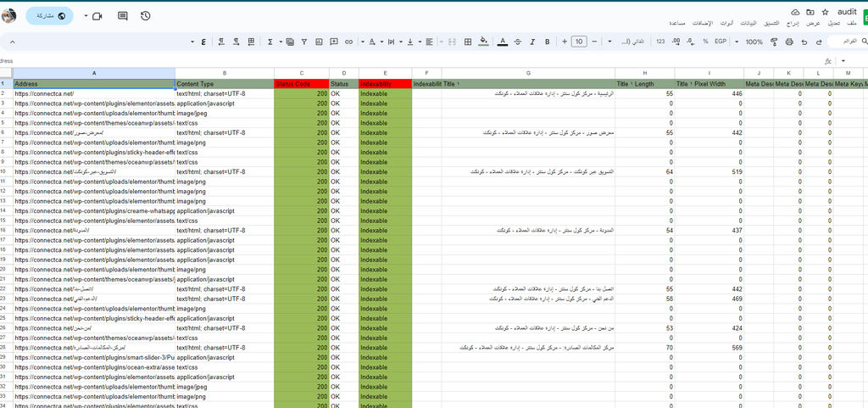The height and width of the screenshot is (408, 868).
Task: Open the fill color picker
Action: pos(483,42)
